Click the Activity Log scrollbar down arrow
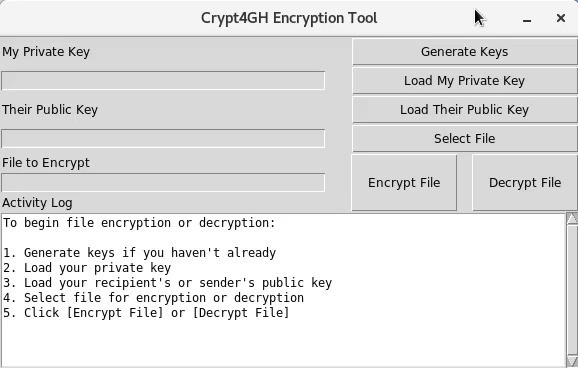The width and height of the screenshot is (578, 368). click(572, 361)
